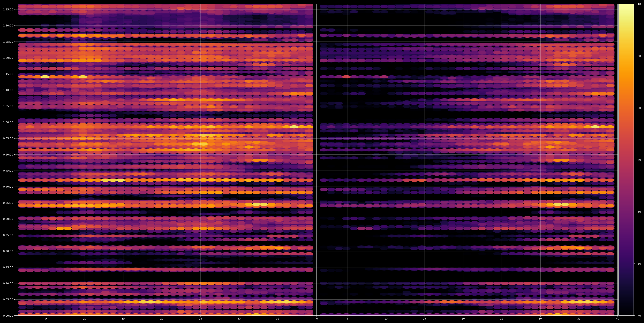Image resolution: width=644 pixels, height=323 pixels.
Task: Click colorbar tick label −30
Action: (638, 108)
